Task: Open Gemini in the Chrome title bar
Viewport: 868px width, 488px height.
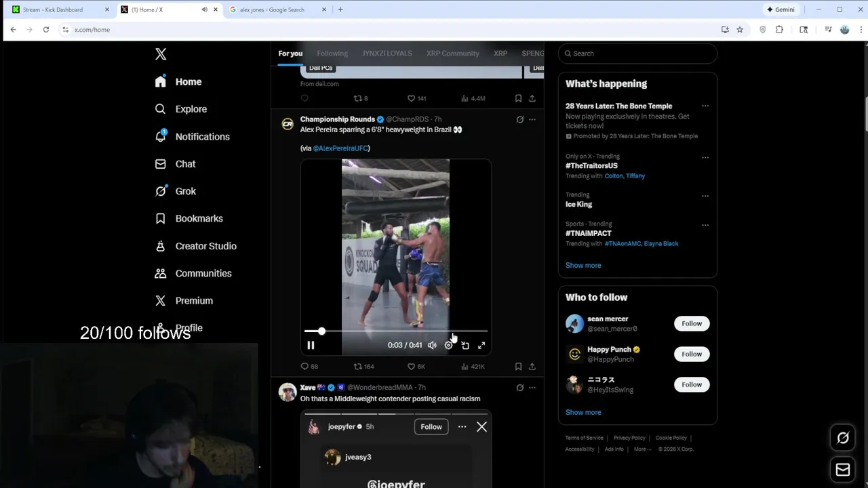Action: 780,9
